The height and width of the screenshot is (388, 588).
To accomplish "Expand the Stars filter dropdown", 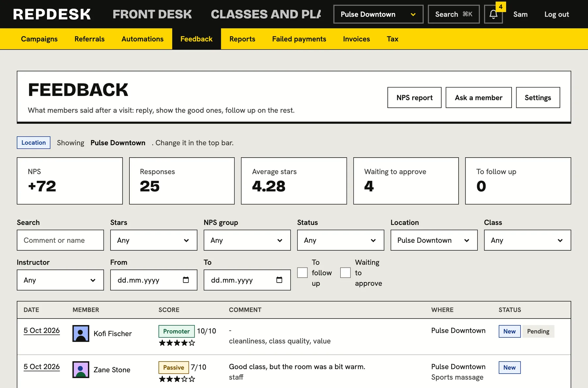I will click(x=154, y=240).
